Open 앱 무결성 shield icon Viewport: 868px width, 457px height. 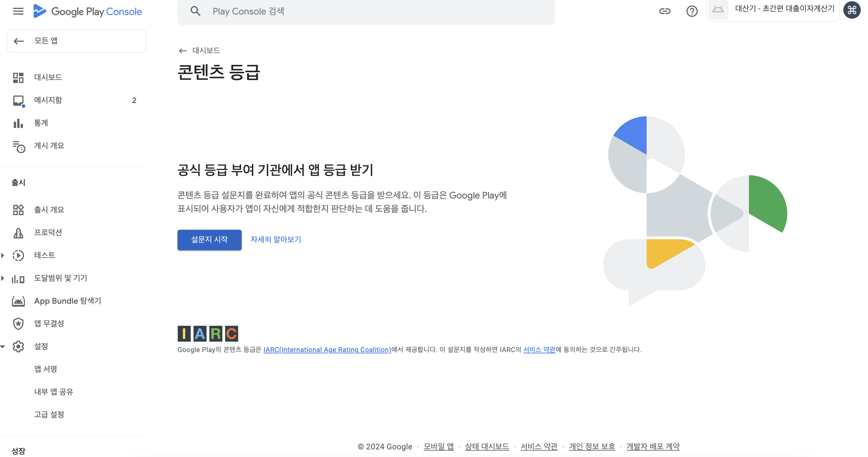click(18, 324)
